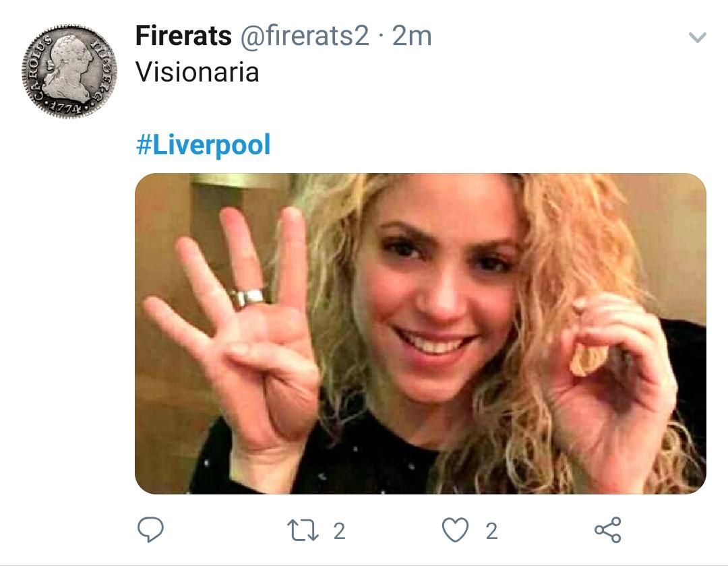Open the 2m timestamp permalink
Screen dimensions: 728x582
(411, 36)
